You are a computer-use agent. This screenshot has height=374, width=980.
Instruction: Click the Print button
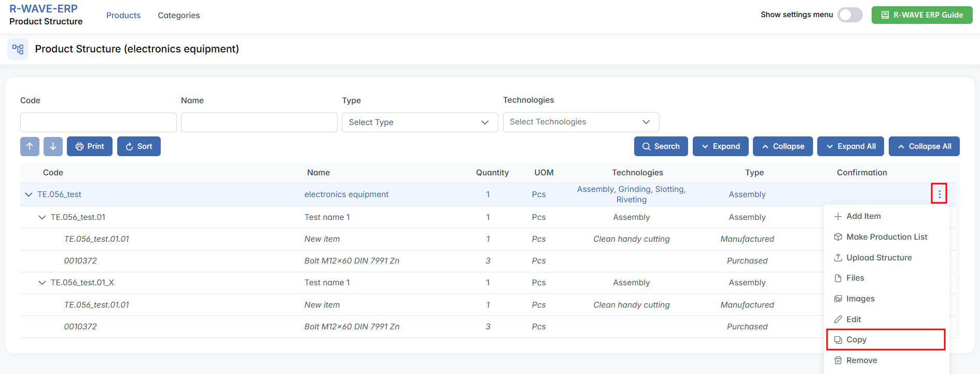point(90,146)
